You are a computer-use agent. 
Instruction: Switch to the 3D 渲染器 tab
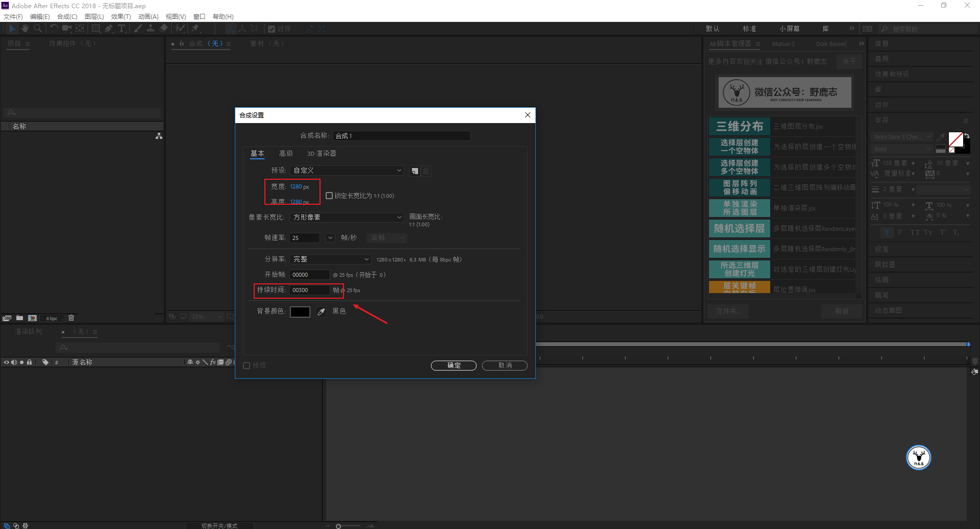(322, 154)
